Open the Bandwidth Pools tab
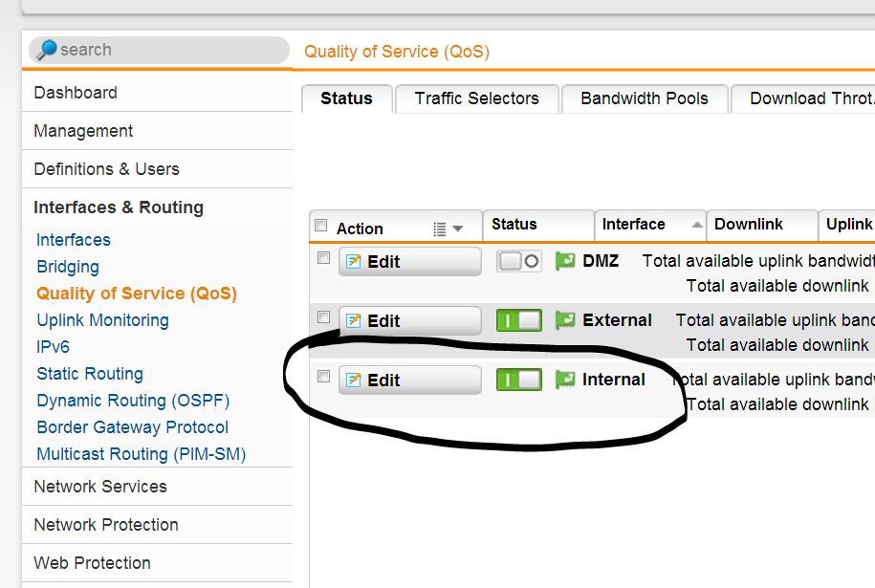This screenshot has height=588, width=875. [x=645, y=98]
